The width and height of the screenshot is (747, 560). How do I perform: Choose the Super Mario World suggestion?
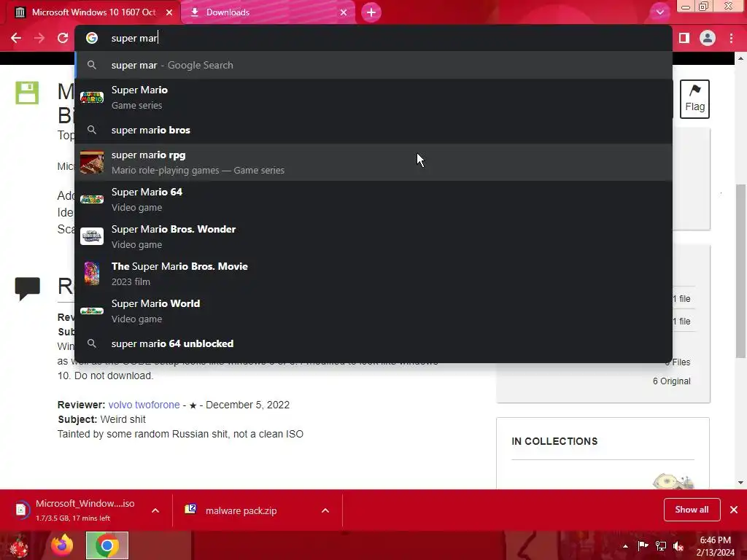[x=373, y=311]
